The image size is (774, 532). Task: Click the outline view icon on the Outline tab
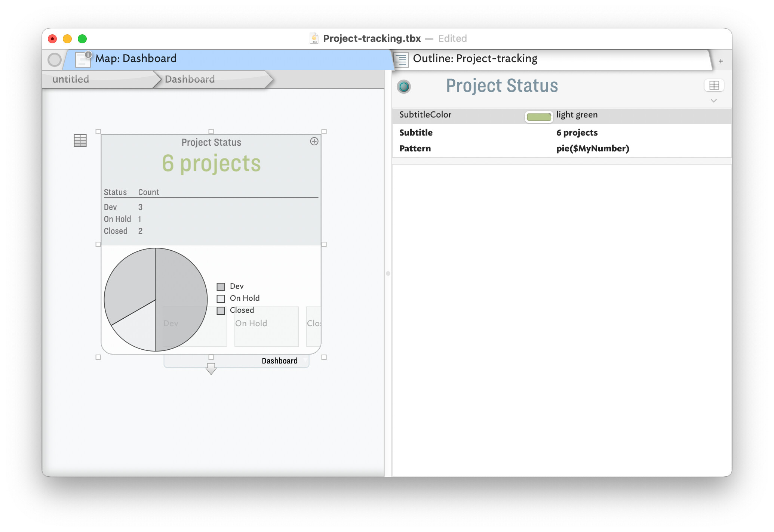(x=401, y=59)
